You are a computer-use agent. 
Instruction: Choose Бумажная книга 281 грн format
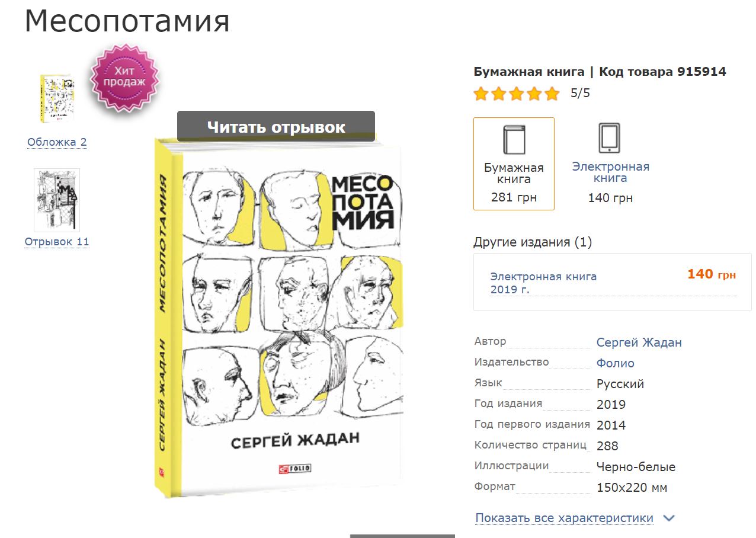coord(514,164)
